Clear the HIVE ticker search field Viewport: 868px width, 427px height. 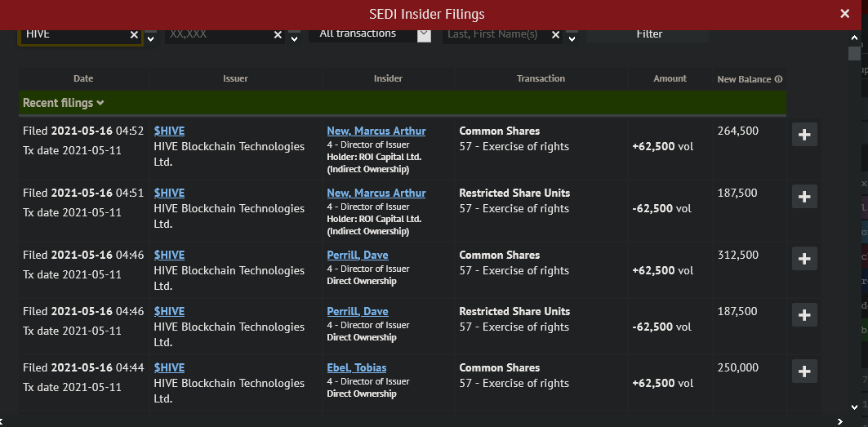[x=134, y=35]
